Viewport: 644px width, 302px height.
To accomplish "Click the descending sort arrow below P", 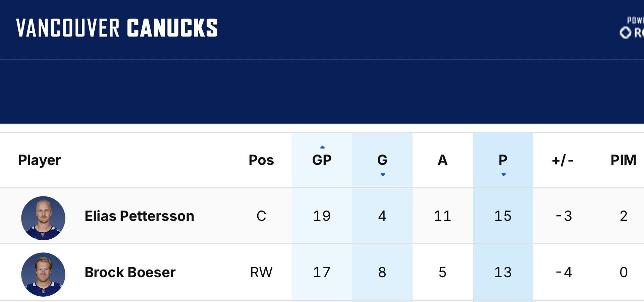I will (503, 174).
